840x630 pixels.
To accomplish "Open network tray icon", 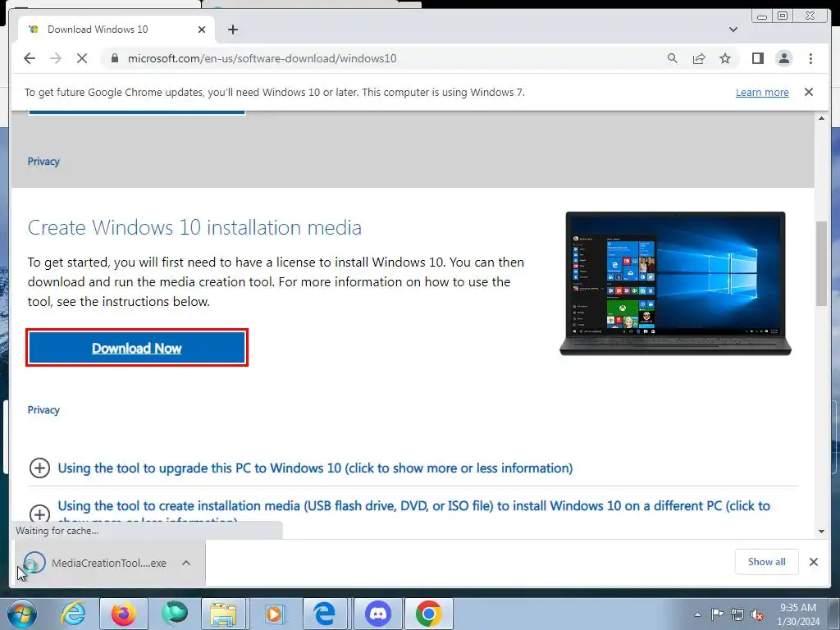I will click(737, 614).
